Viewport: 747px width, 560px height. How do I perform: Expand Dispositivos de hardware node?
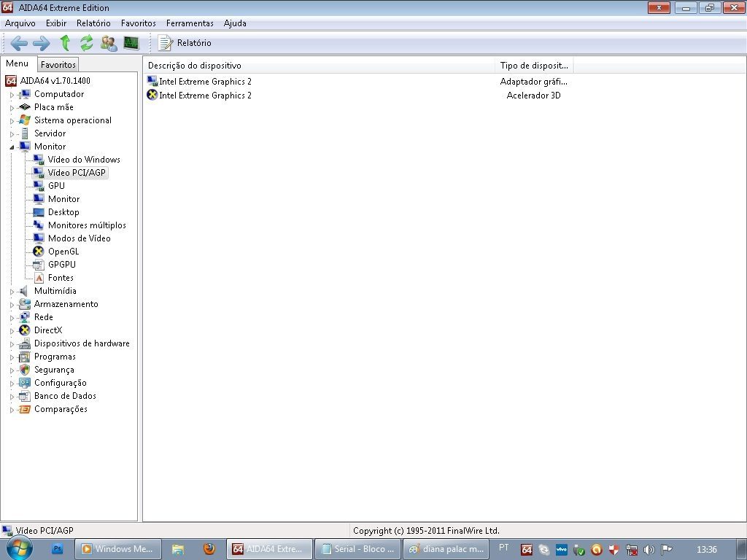[12, 344]
